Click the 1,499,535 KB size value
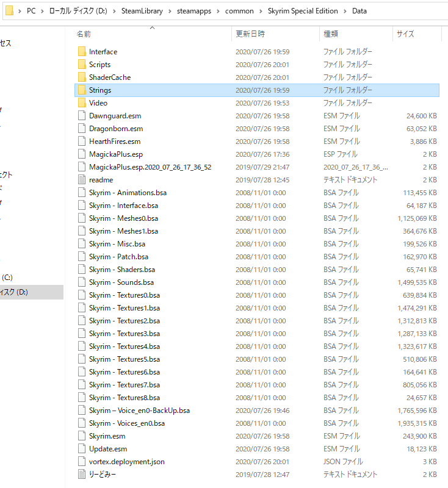448x488 pixels. coord(417,282)
